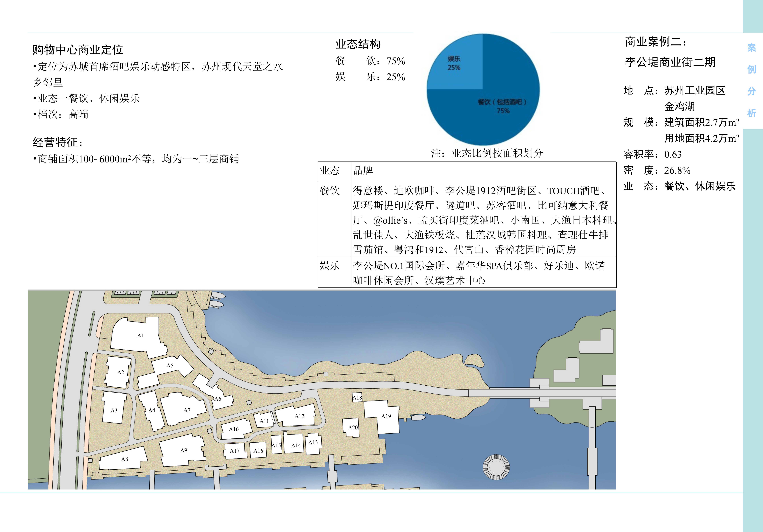This screenshot has width=763, height=532.
Task: Select the line 娱 乐：25%
Action: coord(370,77)
